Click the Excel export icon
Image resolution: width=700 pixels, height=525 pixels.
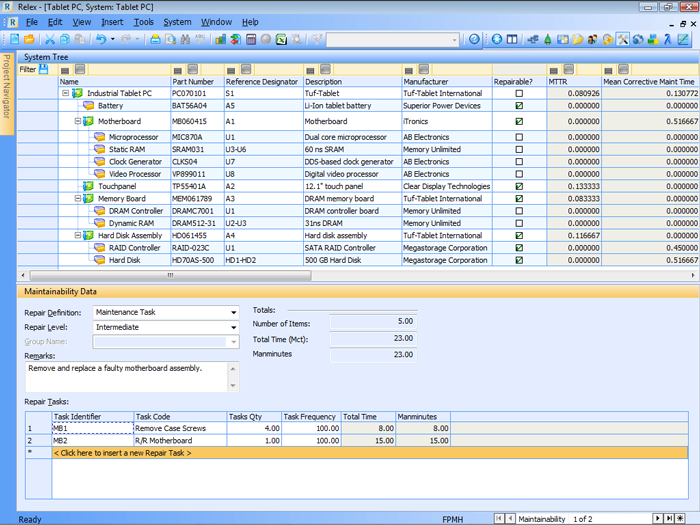click(281, 39)
